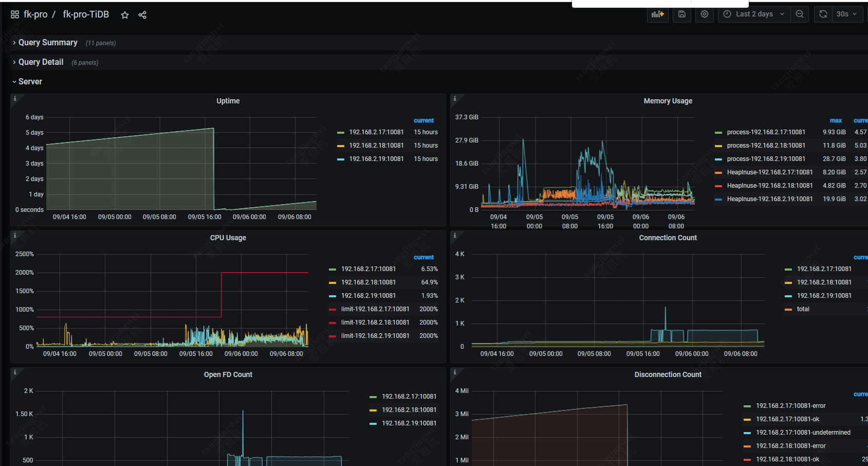Open the Open FD Count panel menu
868x466 pixels.
(x=228, y=374)
